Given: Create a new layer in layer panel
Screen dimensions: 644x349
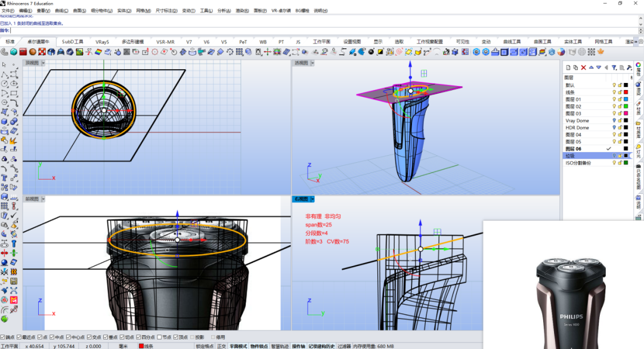Looking at the screenshot, I should (x=568, y=67).
